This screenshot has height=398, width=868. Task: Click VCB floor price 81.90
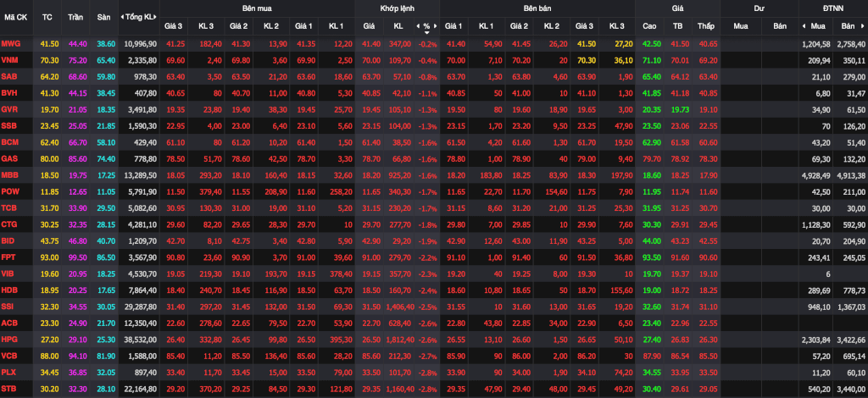[104, 357]
